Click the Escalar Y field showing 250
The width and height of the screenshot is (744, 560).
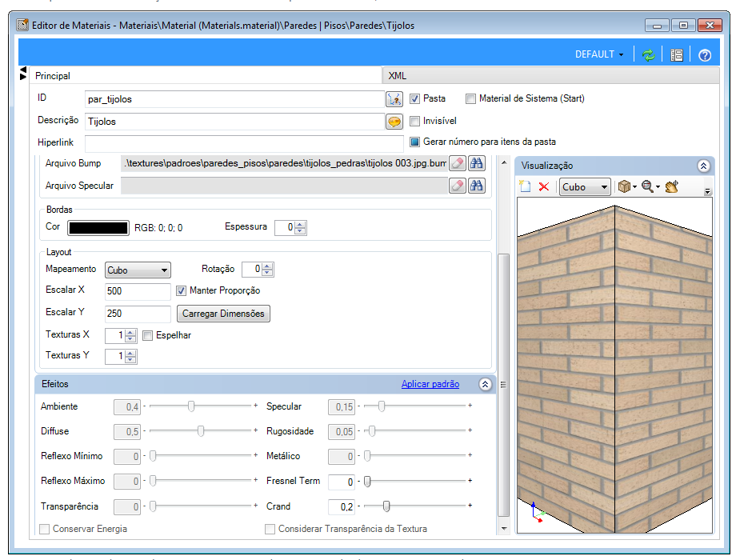click(x=138, y=314)
